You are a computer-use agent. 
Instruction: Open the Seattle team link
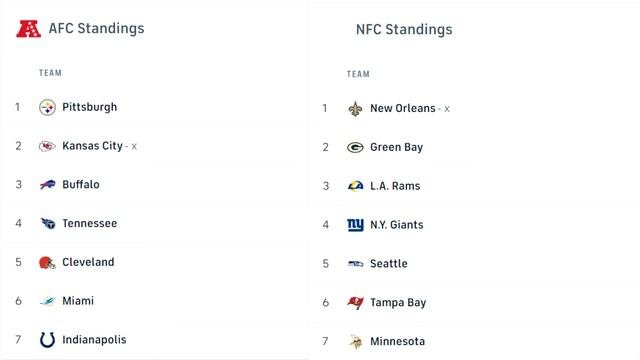pyautogui.click(x=389, y=264)
